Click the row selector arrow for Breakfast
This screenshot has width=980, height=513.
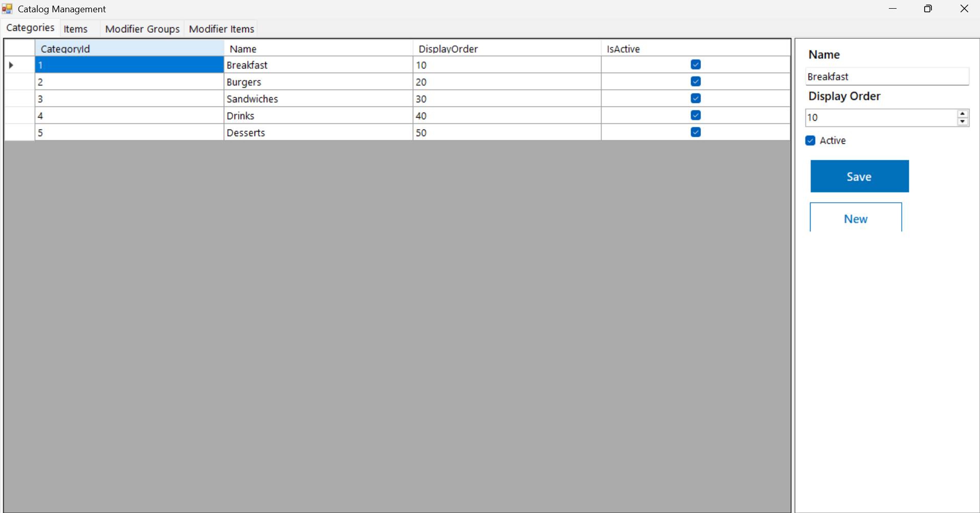tap(11, 65)
